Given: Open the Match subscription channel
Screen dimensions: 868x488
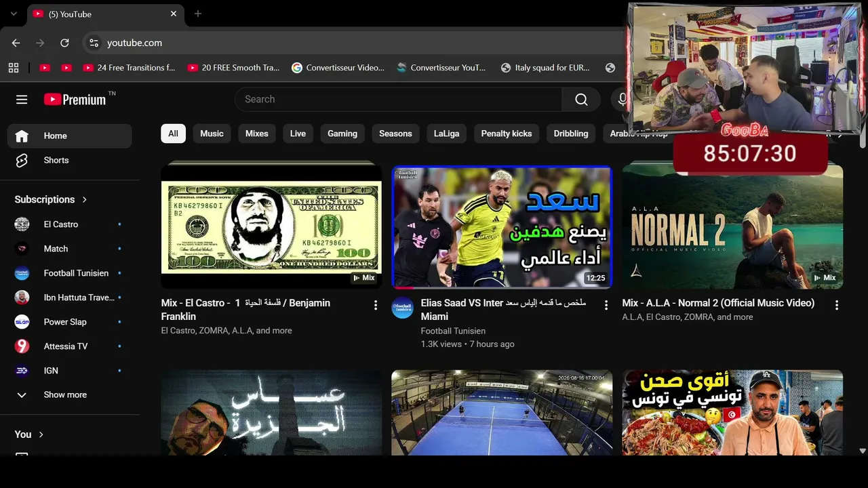Looking at the screenshot, I should (x=69, y=249).
